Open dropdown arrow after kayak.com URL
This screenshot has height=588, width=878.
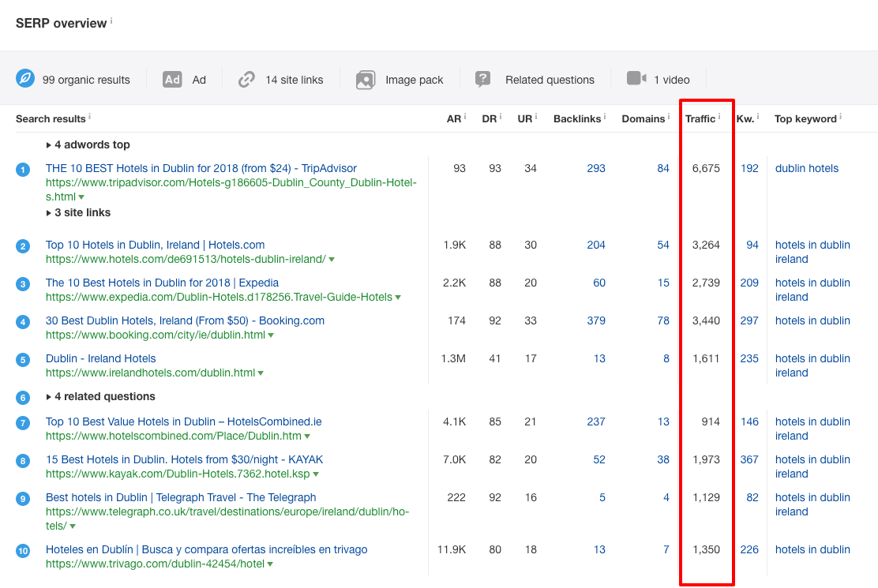pyautogui.click(x=316, y=474)
